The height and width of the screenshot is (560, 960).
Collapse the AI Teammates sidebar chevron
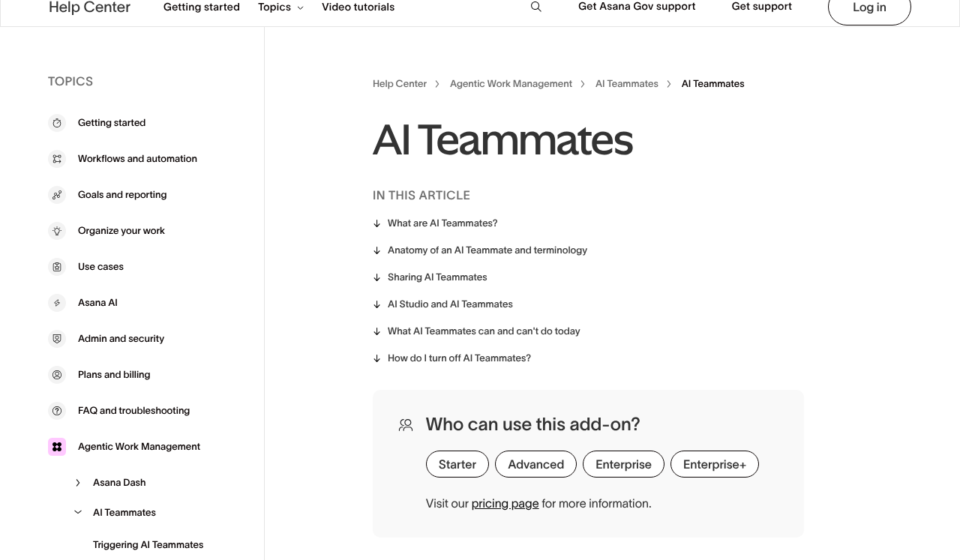[78, 512]
